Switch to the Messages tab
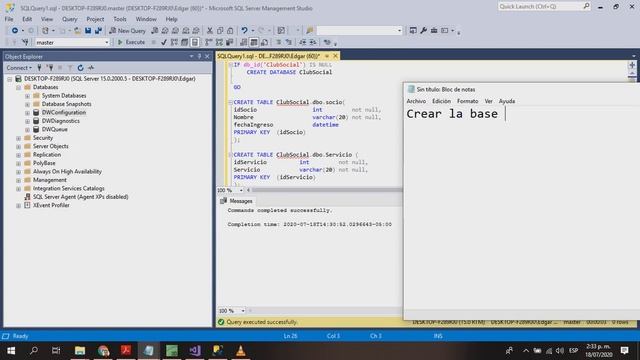The width and height of the screenshot is (640, 360). 237,201
